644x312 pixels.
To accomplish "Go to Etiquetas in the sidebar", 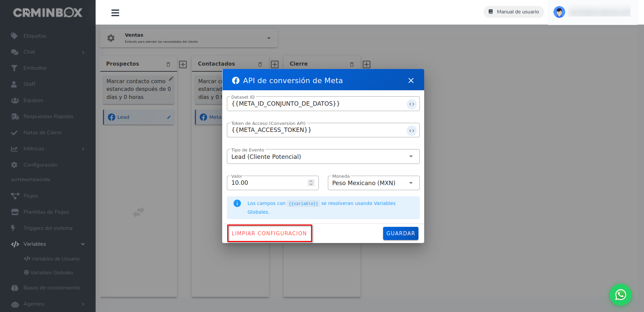I will tap(35, 36).
